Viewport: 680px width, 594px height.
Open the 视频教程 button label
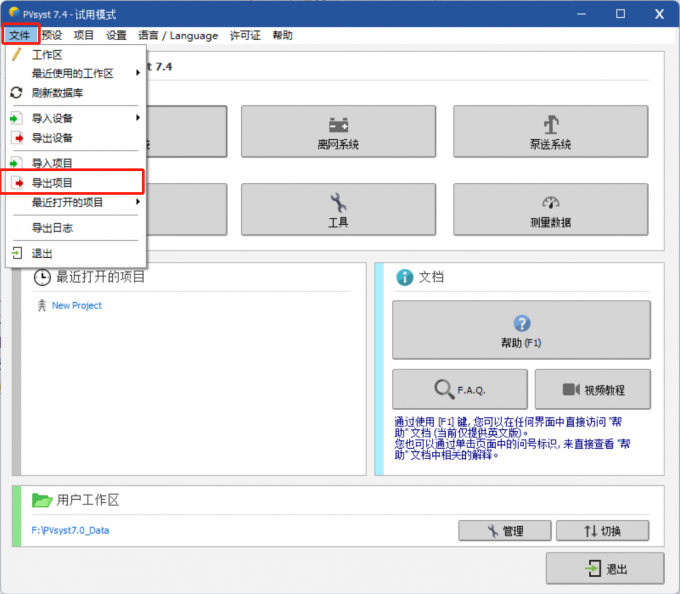(605, 390)
